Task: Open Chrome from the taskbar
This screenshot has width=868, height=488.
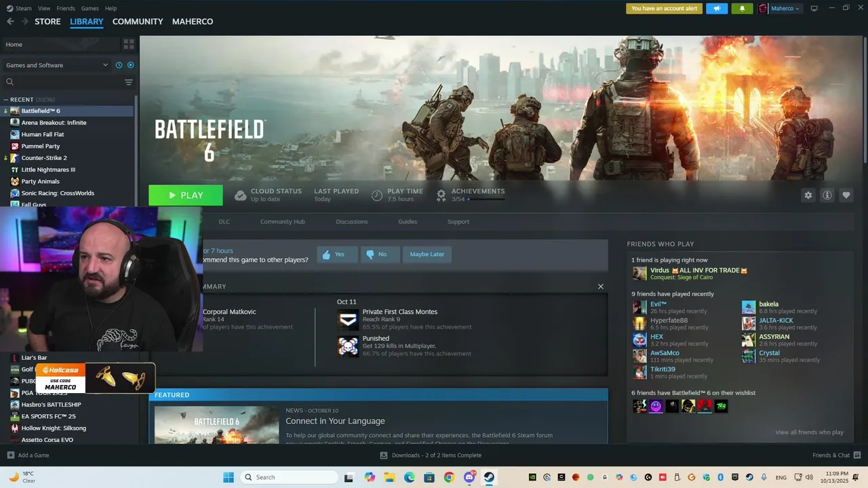Action: (x=449, y=477)
